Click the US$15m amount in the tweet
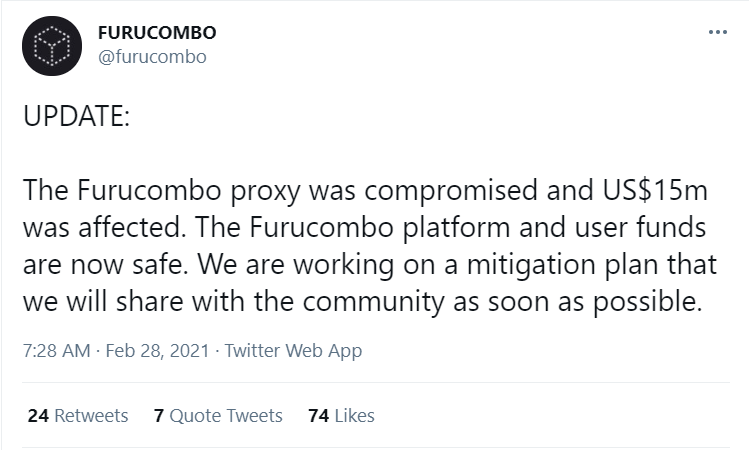Screen dimensions: 749x450 (x=656, y=190)
